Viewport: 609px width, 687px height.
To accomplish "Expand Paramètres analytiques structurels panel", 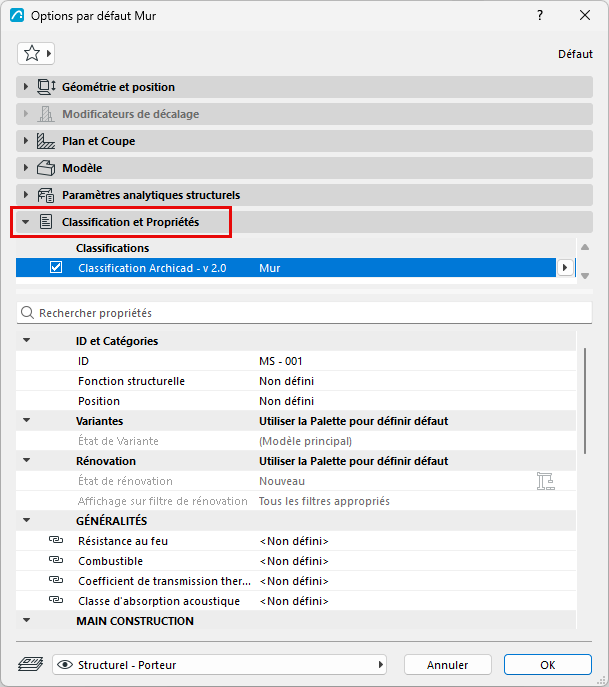I will pos(26,195).
